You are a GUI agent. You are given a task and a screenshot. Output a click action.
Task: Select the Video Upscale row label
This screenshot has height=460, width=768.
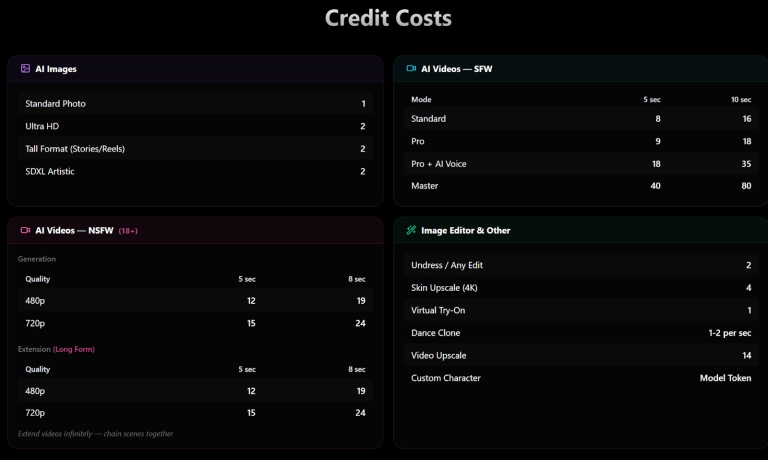439,356
